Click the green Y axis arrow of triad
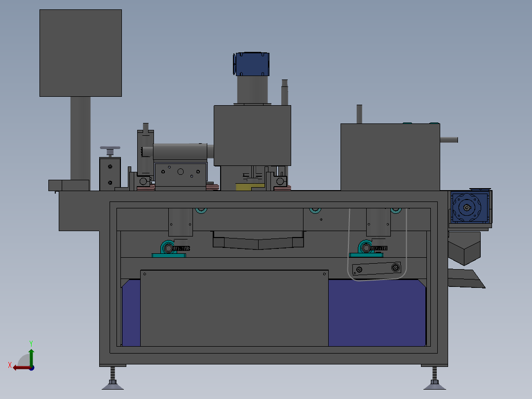 pos(31,357)
